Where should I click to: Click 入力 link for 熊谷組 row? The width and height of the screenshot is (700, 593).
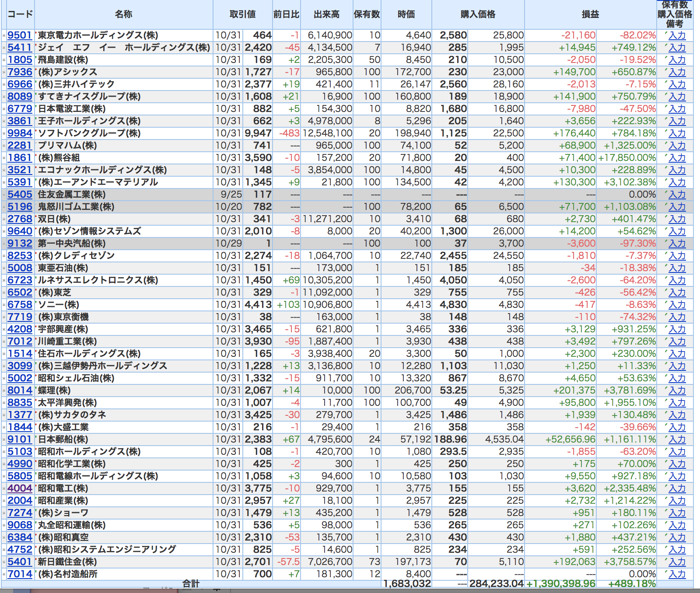click(x=677, y=158)
